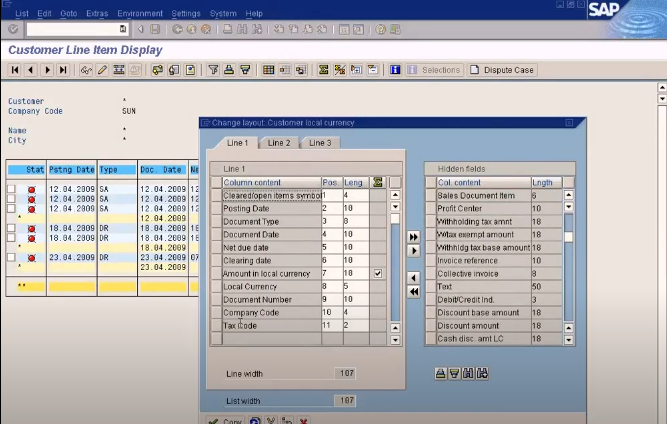This screenshot has width=667, height=424.
Task: Click the blue Information icon
Action: click(x=395, y=70)
